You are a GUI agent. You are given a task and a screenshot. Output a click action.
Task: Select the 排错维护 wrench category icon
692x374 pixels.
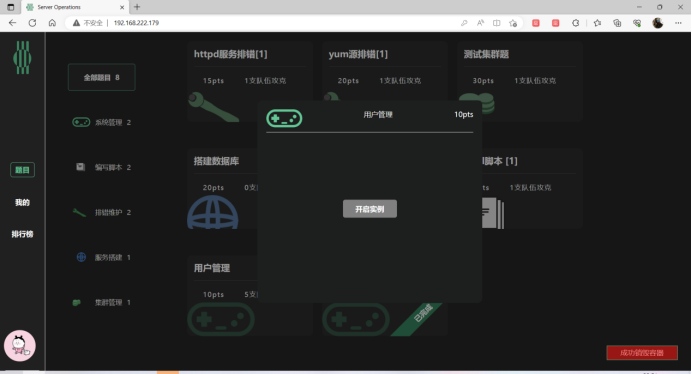pos(79,212)
